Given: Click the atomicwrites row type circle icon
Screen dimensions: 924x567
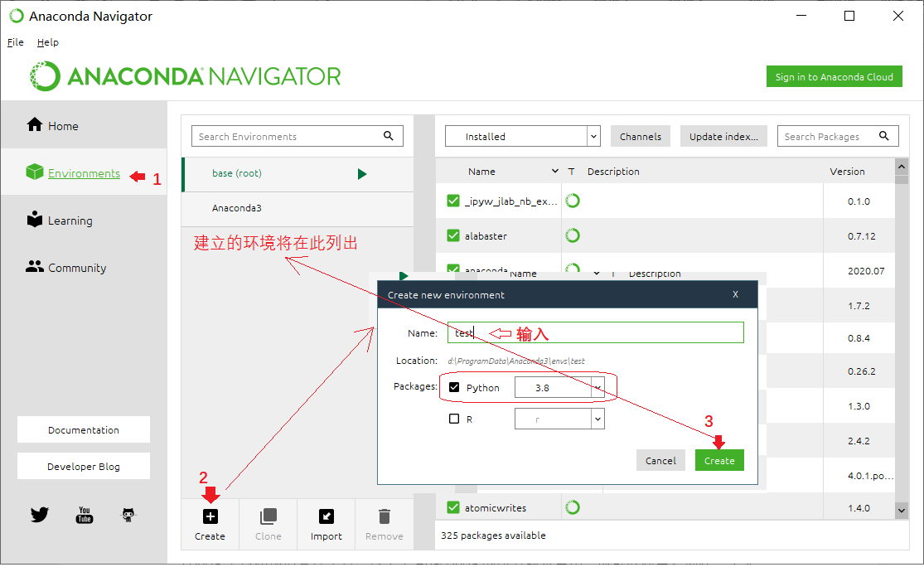Looking at the screenshot, I should [x=573, y=507].
